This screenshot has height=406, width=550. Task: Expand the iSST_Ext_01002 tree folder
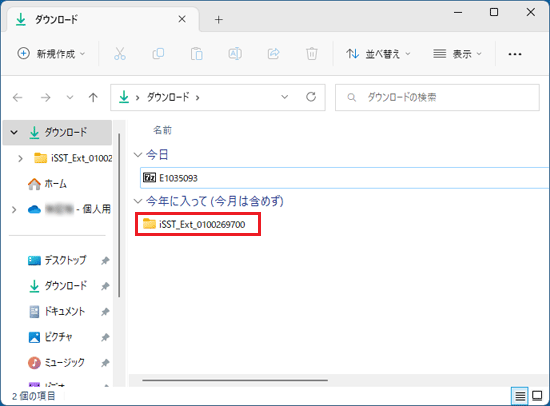20,159
